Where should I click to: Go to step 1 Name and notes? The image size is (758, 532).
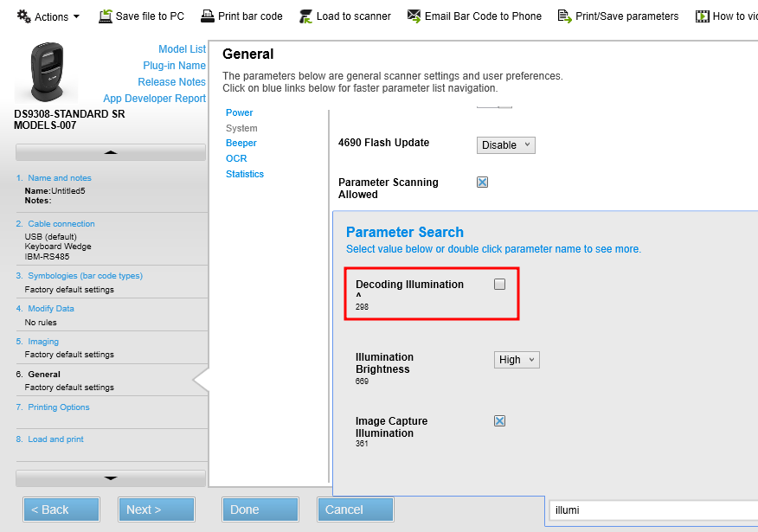tap(60, 178)
